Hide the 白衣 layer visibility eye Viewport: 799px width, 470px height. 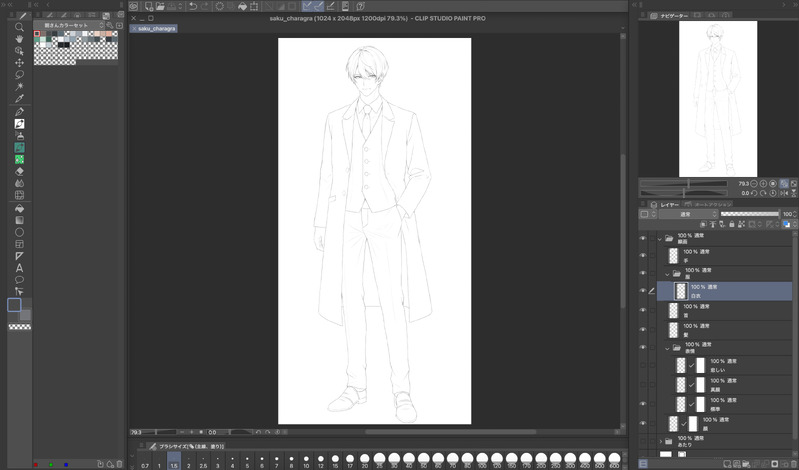[643, 291]
